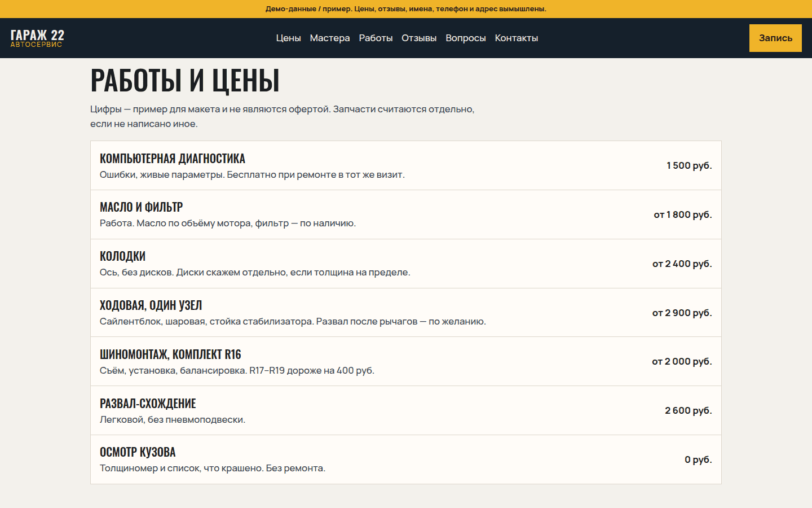Click the description 'Ошибки, живые параметры…'
Screen dimensions: 812x508
click(252, 174)
